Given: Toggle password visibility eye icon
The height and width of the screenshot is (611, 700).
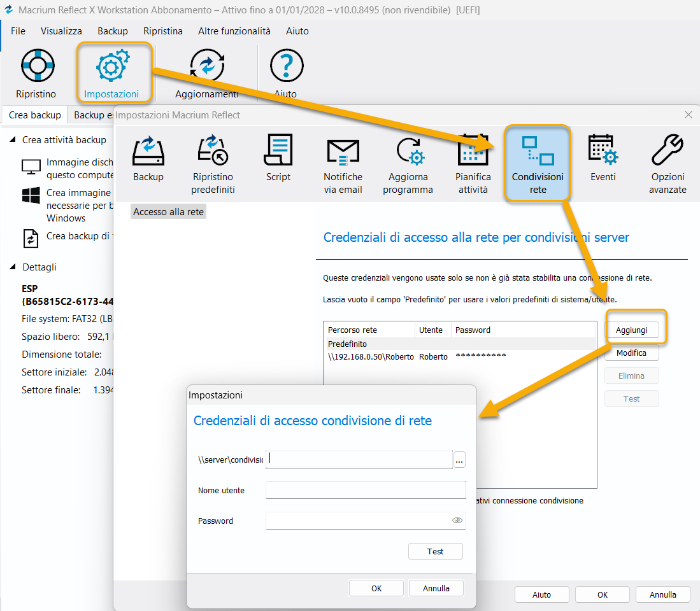Looking at the screenshot, I should tap(457, 521).
